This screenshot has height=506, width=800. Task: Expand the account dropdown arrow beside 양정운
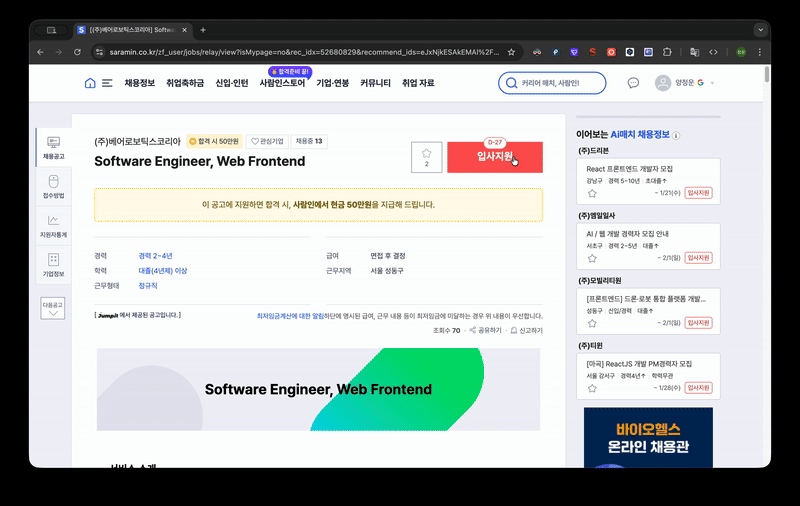(x=712, y=83)
